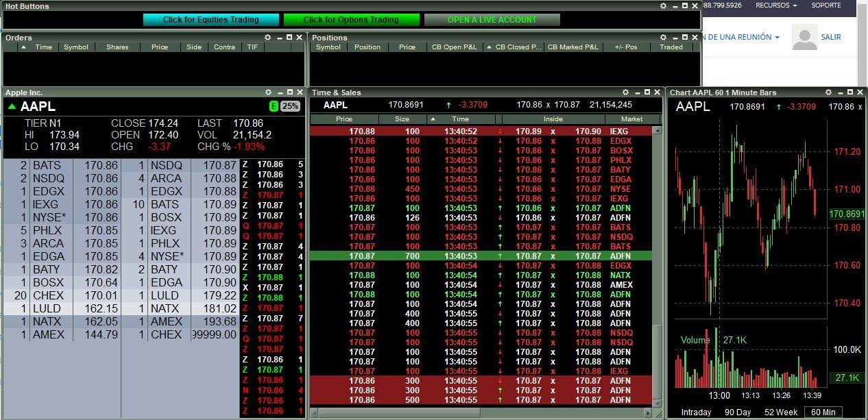Sort Positions by the Position column

[367, 47]
